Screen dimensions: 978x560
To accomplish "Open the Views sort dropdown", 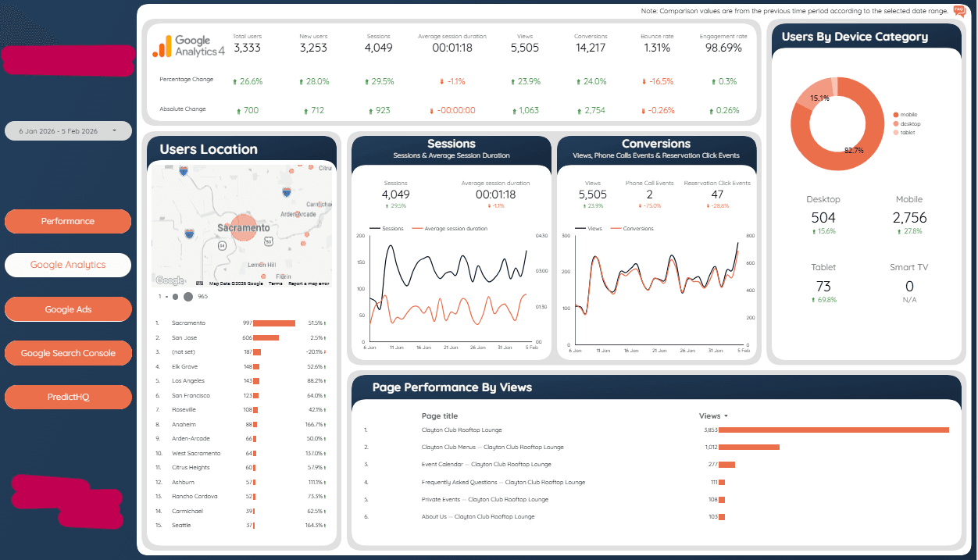I will [712, 416].
